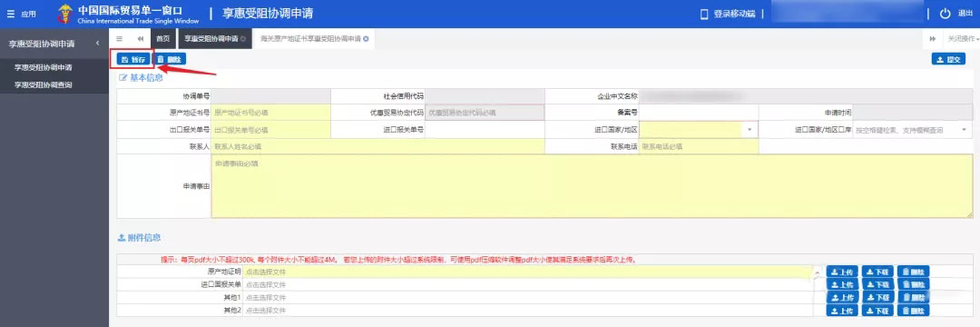Click the 暂存 save button
This screenshot has height=327, width=980.
pyautogui.click(x=133, y=59)
